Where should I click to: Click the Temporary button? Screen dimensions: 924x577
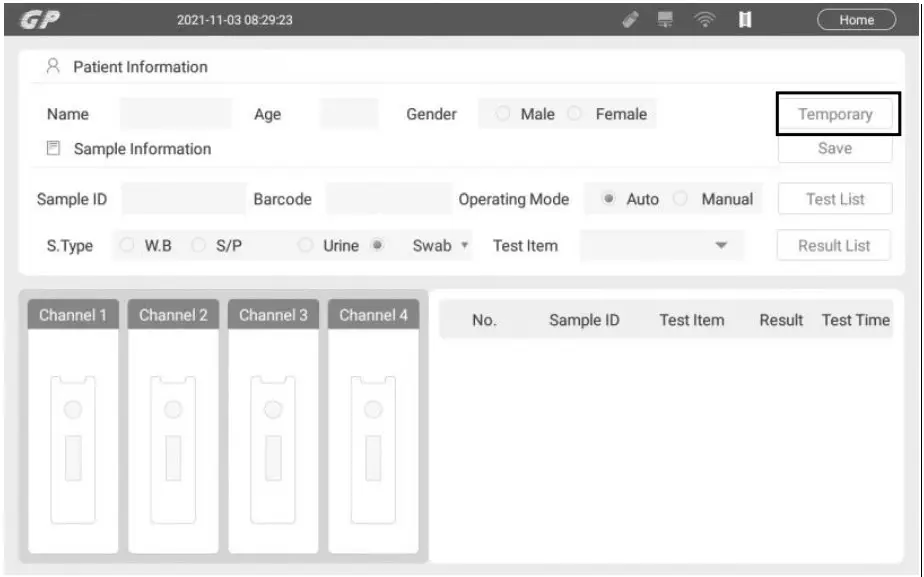835,114
